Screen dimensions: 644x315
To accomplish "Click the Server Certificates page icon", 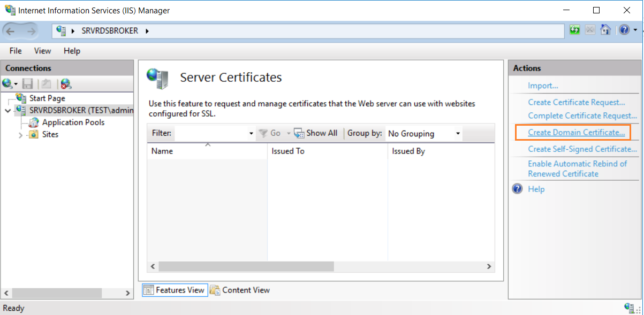I will (x=157, y=79).
